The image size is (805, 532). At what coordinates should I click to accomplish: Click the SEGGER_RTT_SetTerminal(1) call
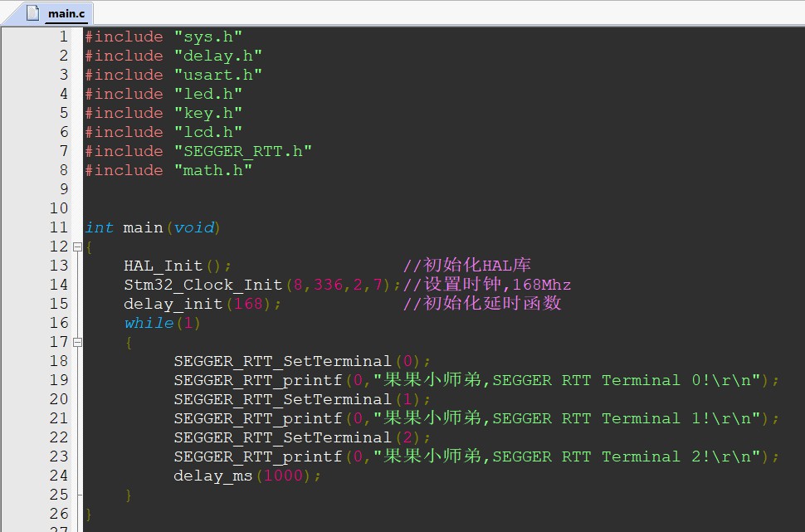302,399
